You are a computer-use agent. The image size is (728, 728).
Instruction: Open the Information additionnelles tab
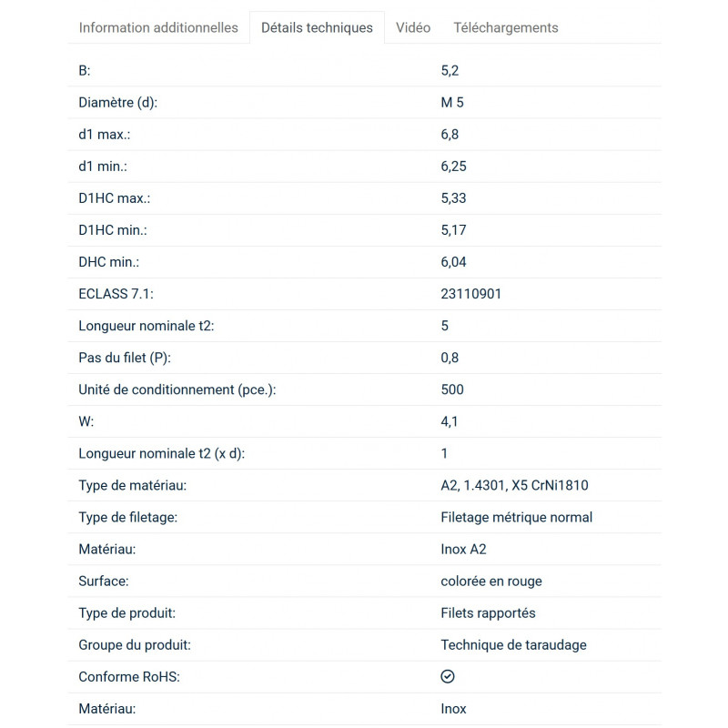tap(158, 27)
